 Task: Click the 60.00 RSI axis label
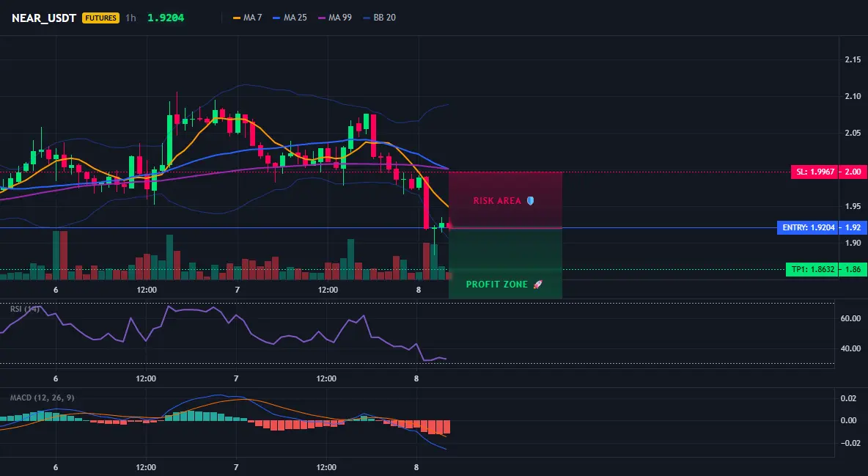pyautogui.click(x=850, y=318)
